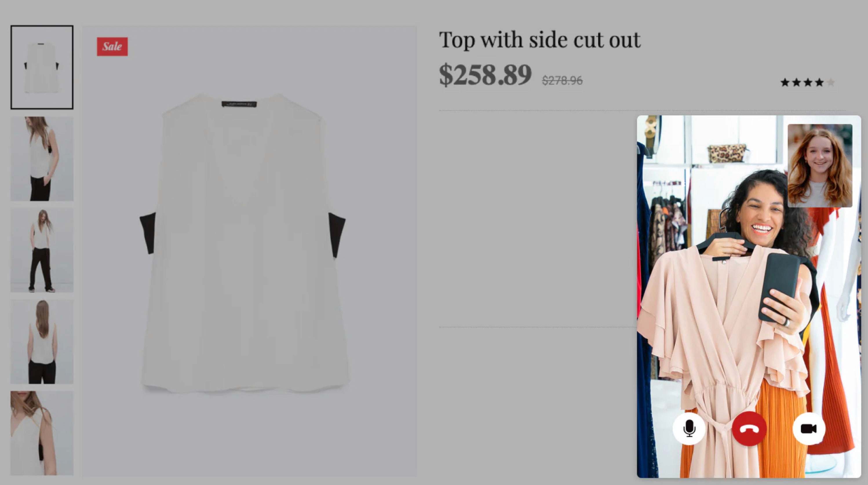Image resolution: width=868 pixels, height=485 pixels.
Task: Turn off the camera with the video icon
Action: (x=809, y=429)
